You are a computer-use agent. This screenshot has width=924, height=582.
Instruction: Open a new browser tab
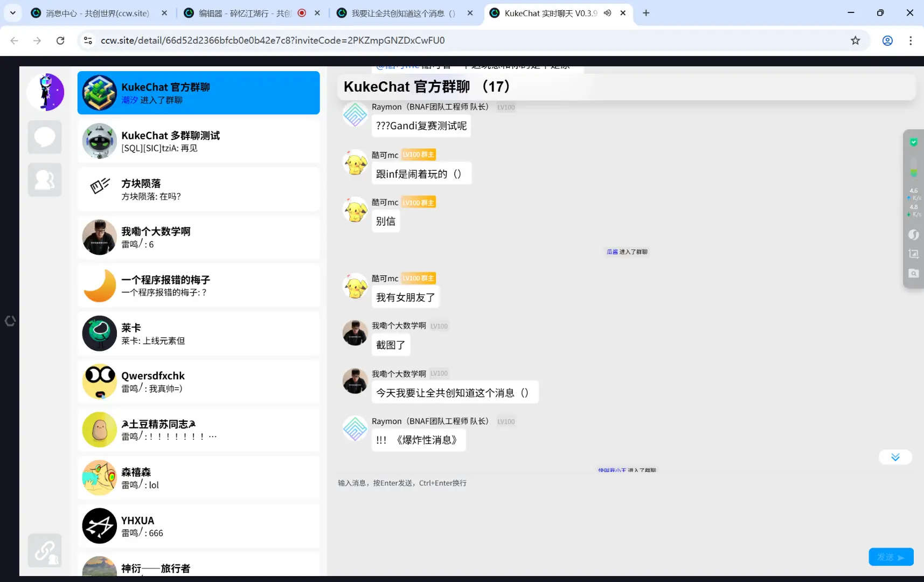(646, 13)
